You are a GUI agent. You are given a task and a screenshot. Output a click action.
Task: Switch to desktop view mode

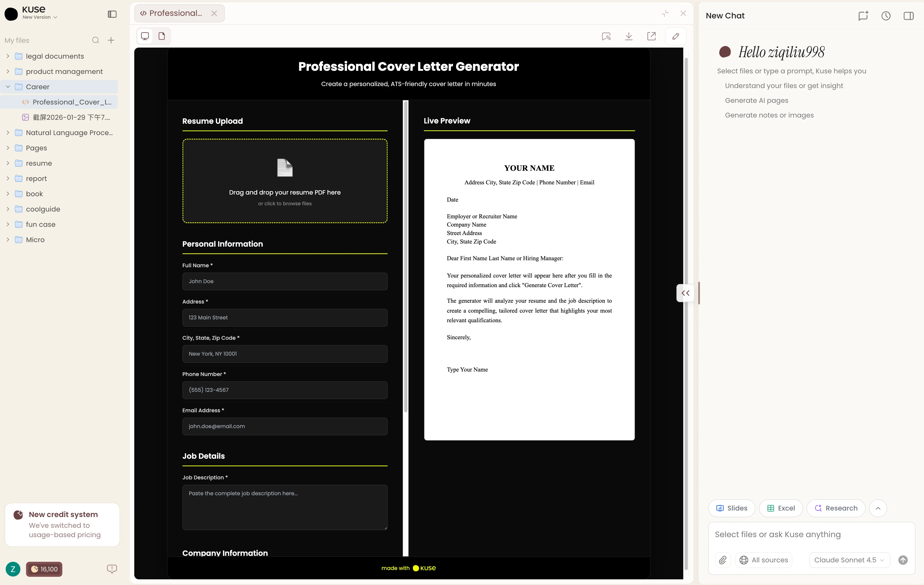coord(145,36)
